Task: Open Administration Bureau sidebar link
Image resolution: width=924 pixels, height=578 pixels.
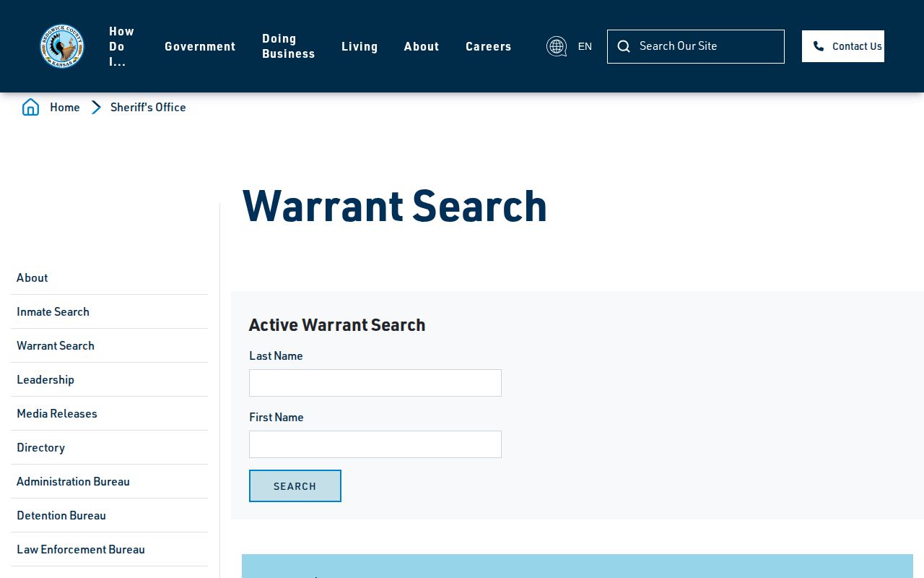Action: click(109, 481)
